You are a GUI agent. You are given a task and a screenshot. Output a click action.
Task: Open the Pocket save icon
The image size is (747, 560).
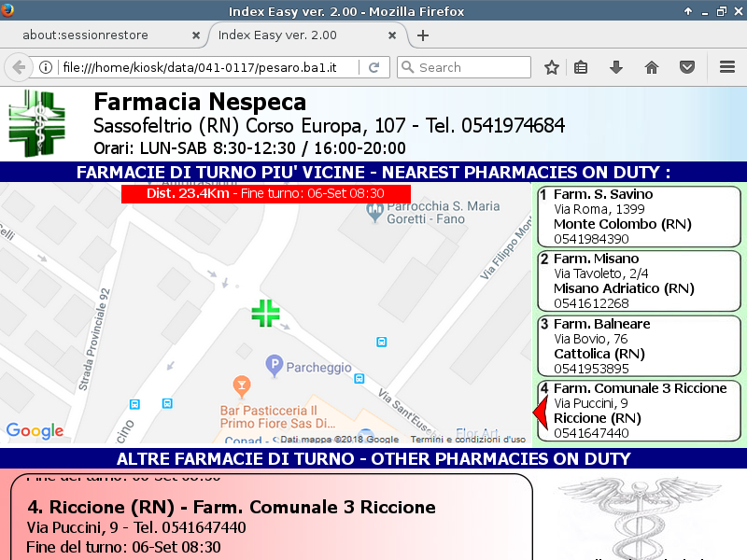686,67
